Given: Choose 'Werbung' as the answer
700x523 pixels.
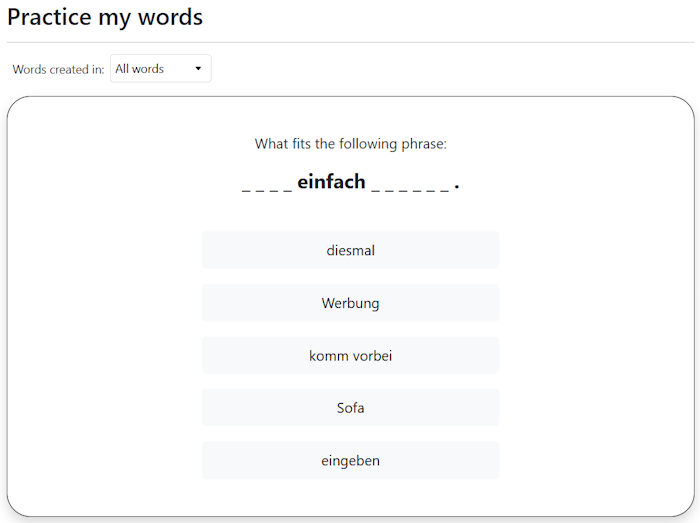Looking at the screenshot, I should pos(350,303).
